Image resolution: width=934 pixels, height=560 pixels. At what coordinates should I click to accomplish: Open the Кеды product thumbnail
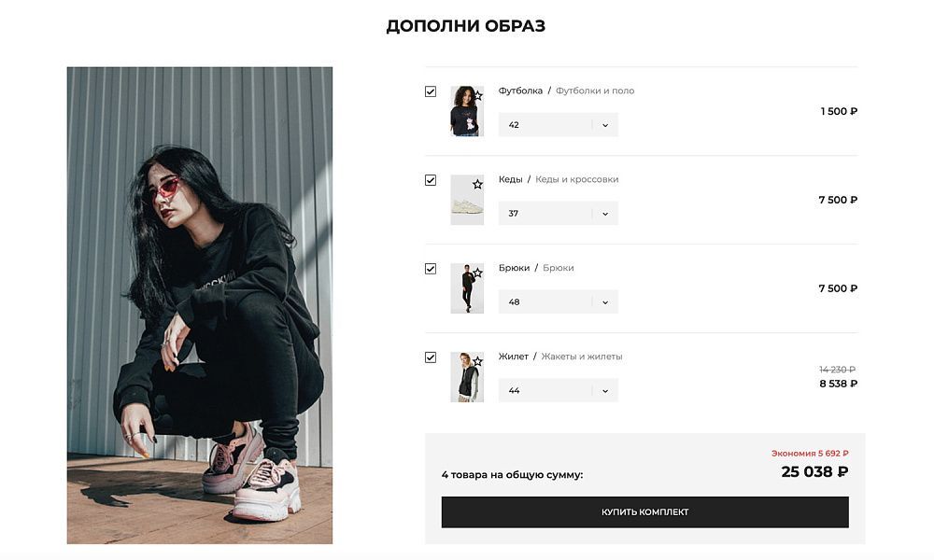pos(466,199)
